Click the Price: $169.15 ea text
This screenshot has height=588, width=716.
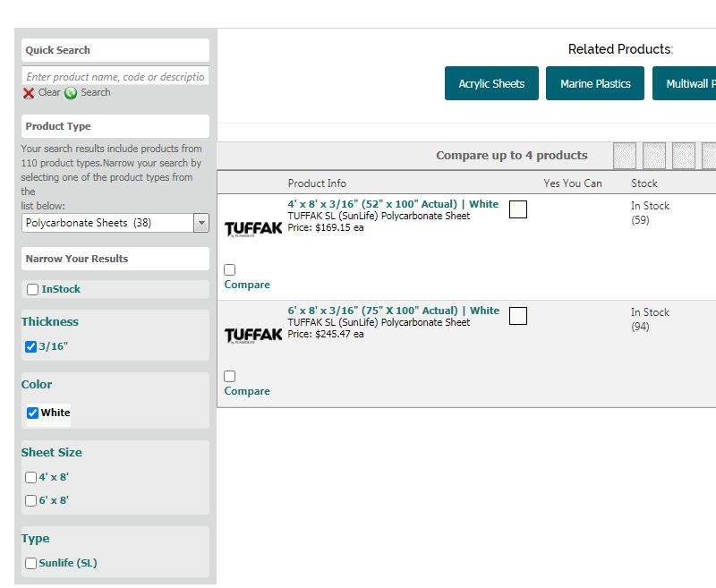click(x=326, y=227)
